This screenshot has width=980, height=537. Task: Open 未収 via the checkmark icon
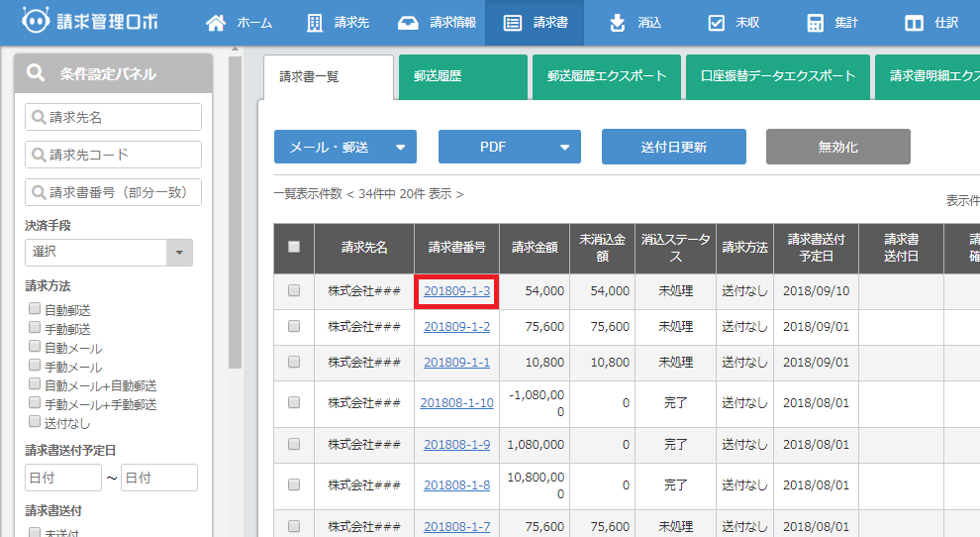coord(717,23)
